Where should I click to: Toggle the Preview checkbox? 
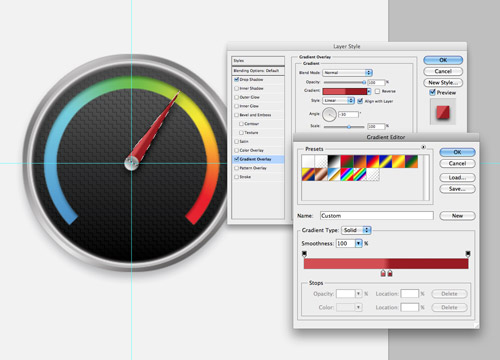(x=432, y=92)
